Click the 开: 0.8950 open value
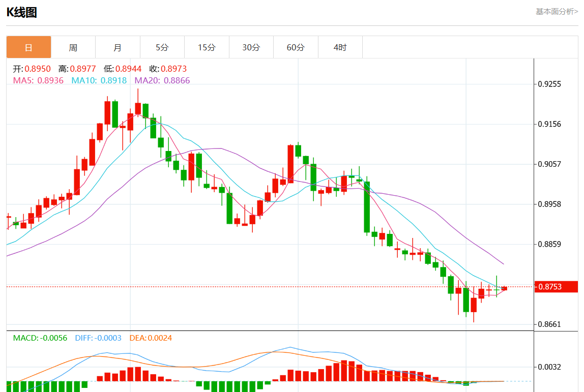584x392 pixels. point(32,69)
